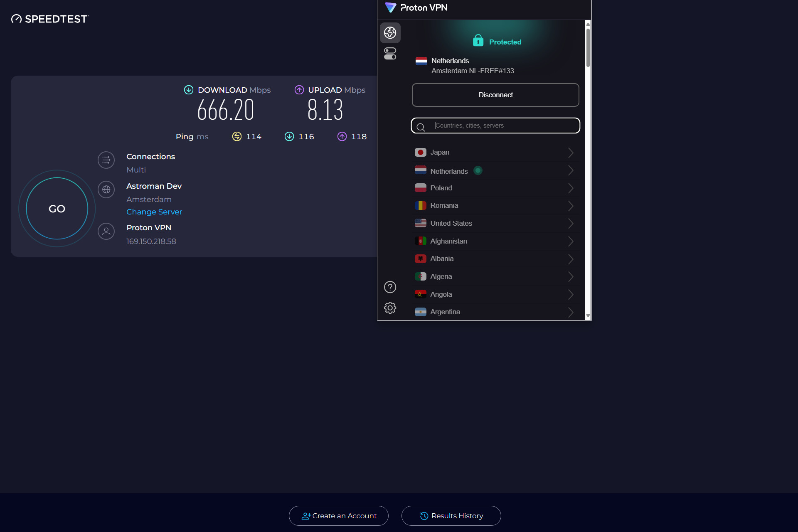Click the yellow idle ping icon
The width and height of the screenshot is (798, 532).
point(237,136)
